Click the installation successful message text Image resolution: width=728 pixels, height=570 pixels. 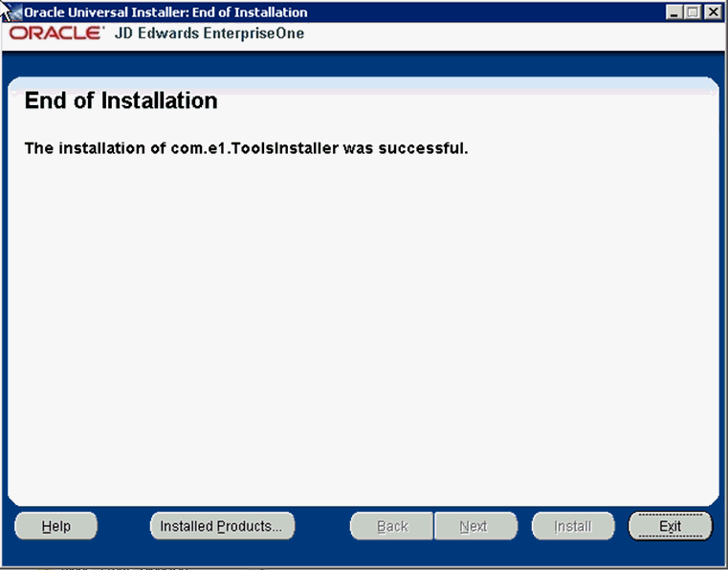(x=246, y=148)
